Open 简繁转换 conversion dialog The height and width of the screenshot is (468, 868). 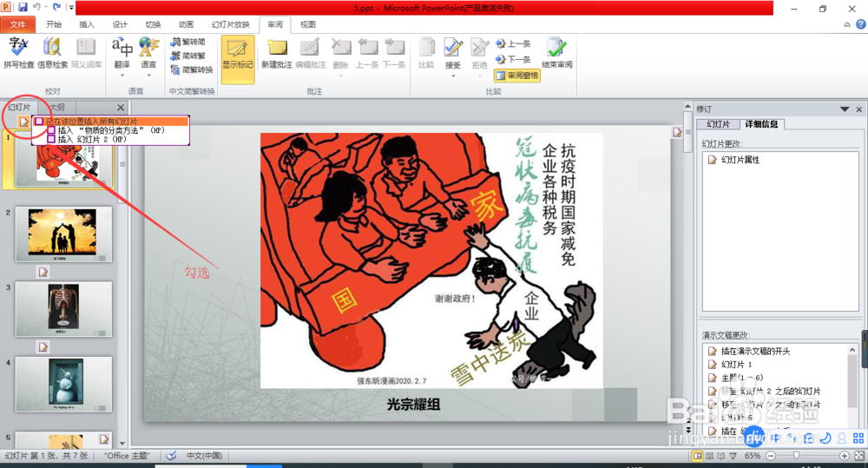(192, 69)
